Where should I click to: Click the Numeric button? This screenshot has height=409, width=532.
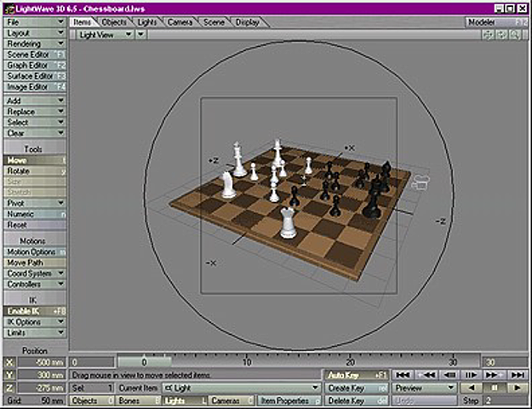tap(35, 214)
